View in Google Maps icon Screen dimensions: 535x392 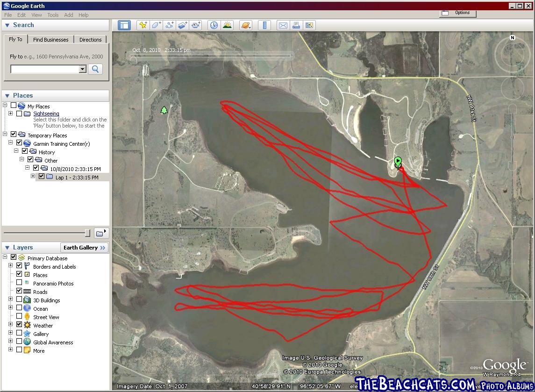tap(309, 25)
